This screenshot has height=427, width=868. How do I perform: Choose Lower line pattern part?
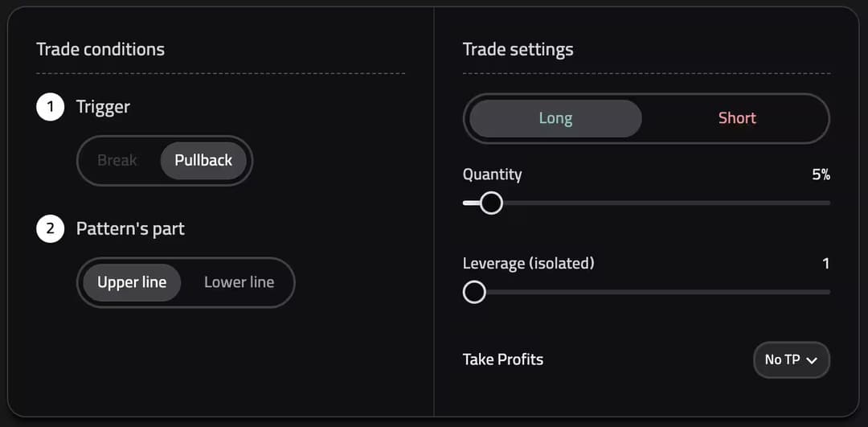tap(239, 282)
